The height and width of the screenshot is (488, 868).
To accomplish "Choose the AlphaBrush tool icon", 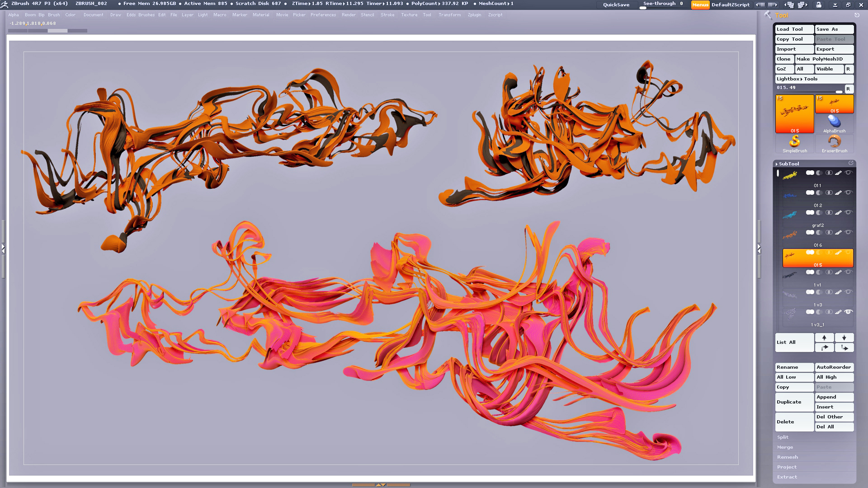I will [x=834, y=123].
